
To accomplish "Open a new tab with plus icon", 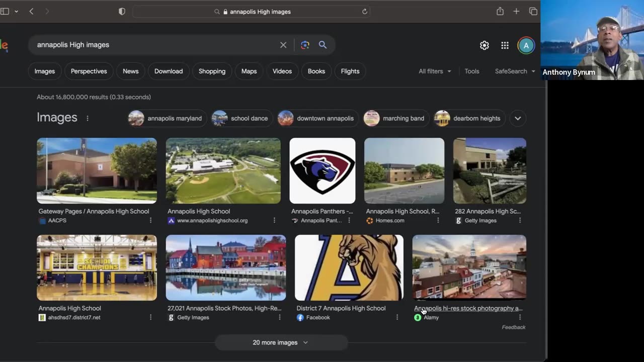I will click(516, 12).
